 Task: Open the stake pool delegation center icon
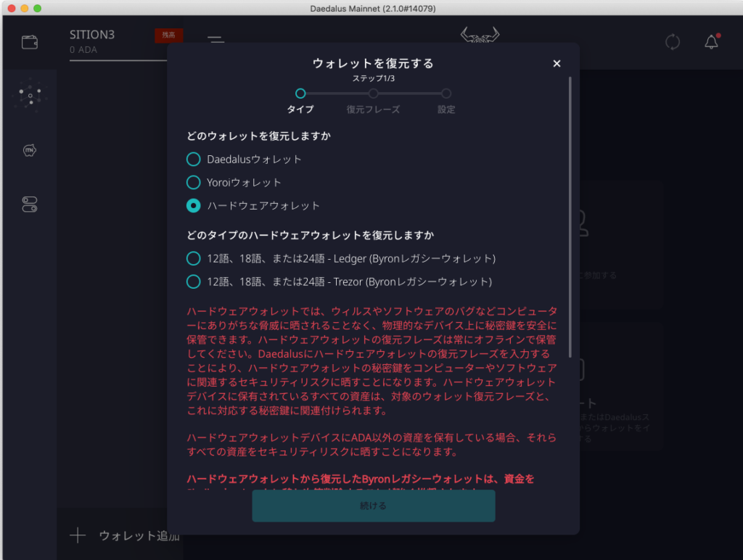point(30,96)
